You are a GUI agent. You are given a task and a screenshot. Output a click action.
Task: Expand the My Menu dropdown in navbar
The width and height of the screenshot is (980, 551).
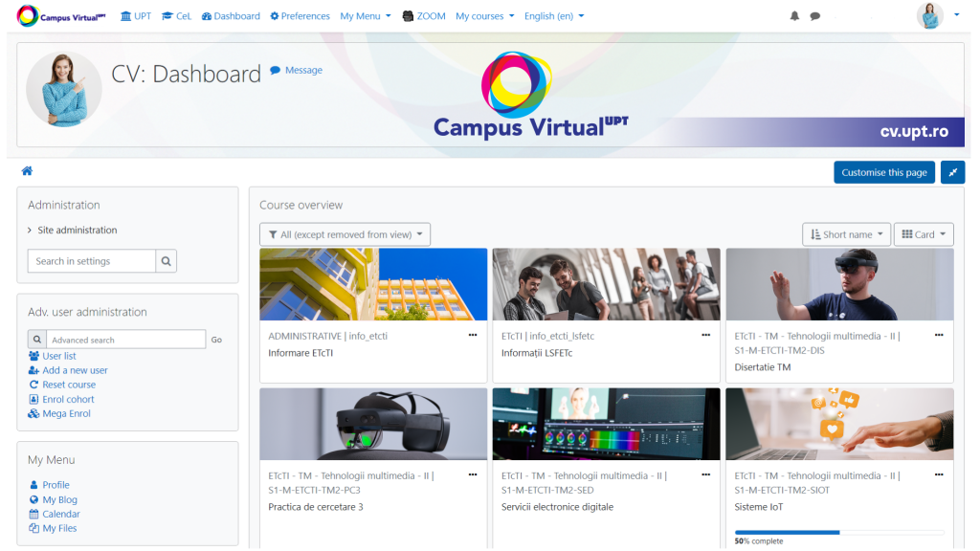[x=365, y=16]
